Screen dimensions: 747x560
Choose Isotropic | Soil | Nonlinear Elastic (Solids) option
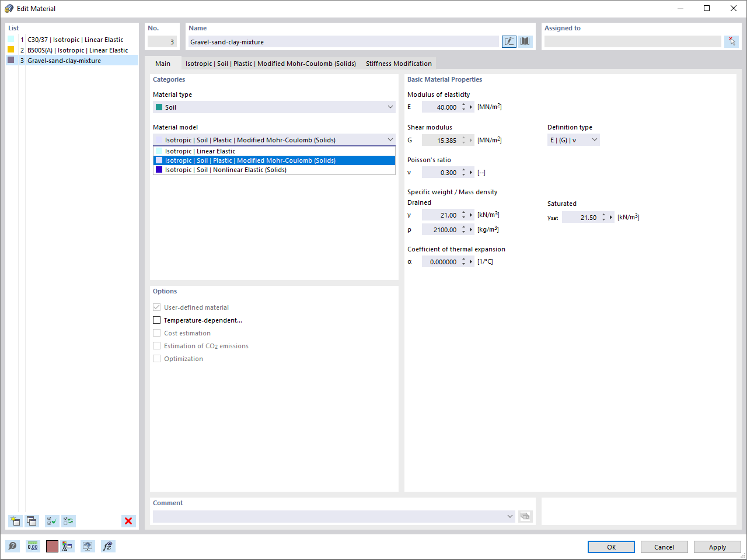pyautogui.click(x=274, y=170)
